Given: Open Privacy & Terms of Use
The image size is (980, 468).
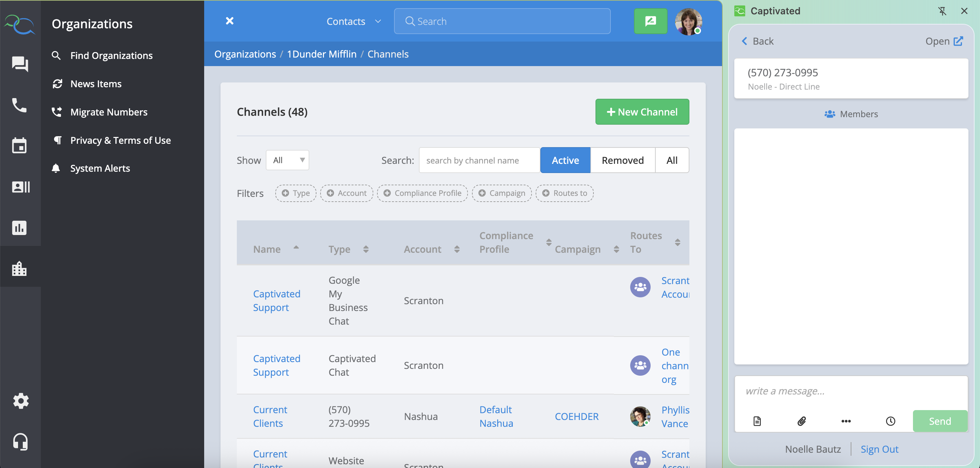Looking at the screenshot, I should point(120,140).
